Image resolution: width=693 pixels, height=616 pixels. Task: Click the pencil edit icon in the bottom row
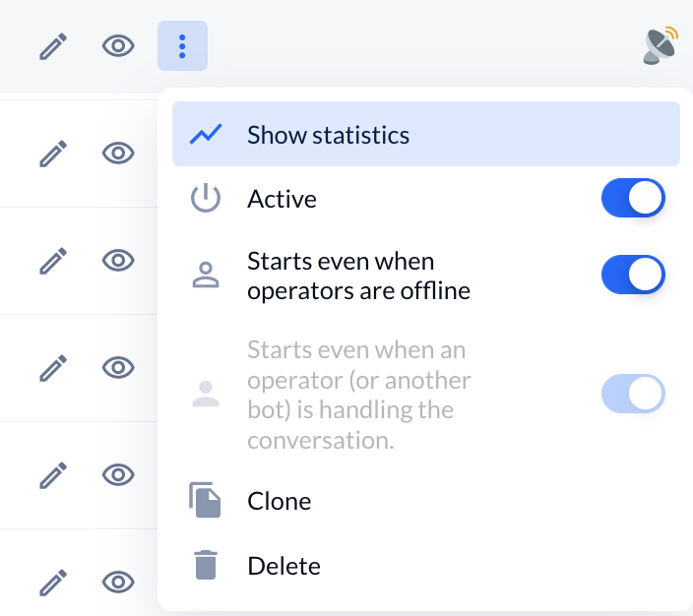click(53, 583)
